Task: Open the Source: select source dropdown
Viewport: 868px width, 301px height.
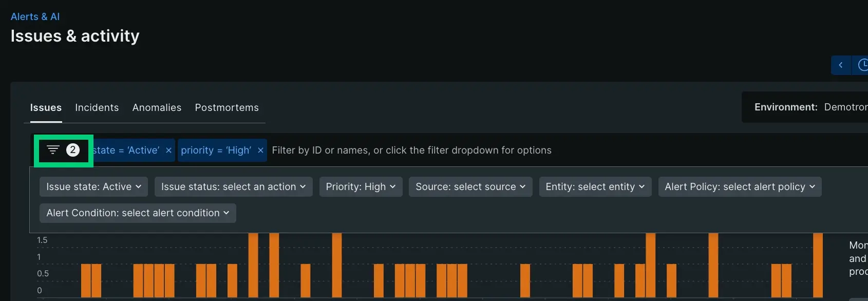Action: (470, 187)
